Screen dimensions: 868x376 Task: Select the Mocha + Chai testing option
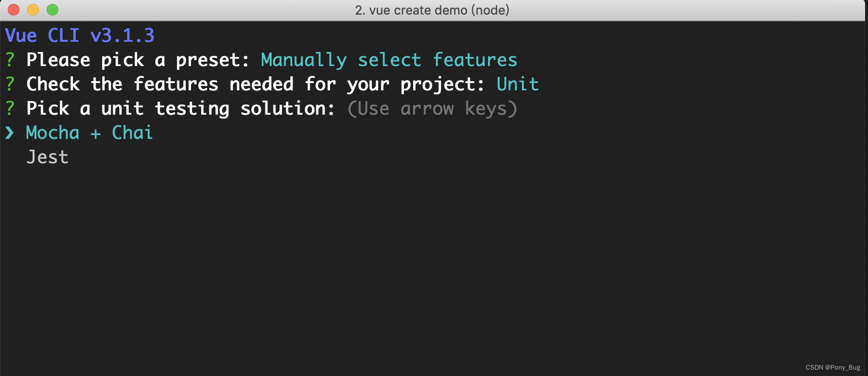[x=89, y=132]
